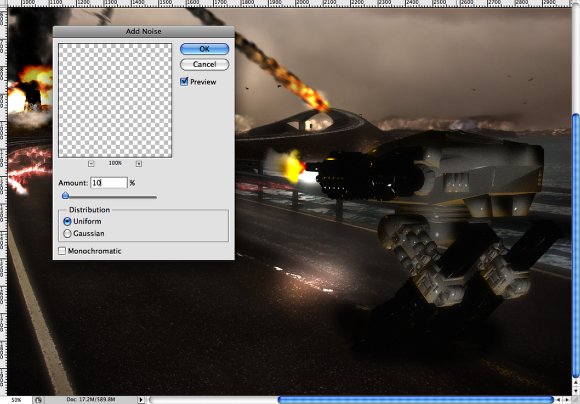This screenshot has height=404, width=580.
Task: Click the scroll right arrow at bottom right
Action: [567, 400]
